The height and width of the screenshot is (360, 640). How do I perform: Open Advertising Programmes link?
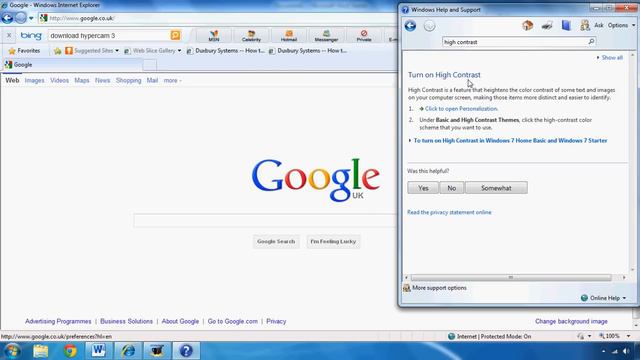tap(58, 321)
